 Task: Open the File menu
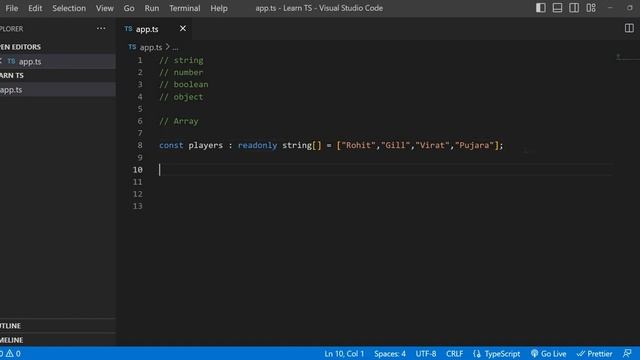11,8
